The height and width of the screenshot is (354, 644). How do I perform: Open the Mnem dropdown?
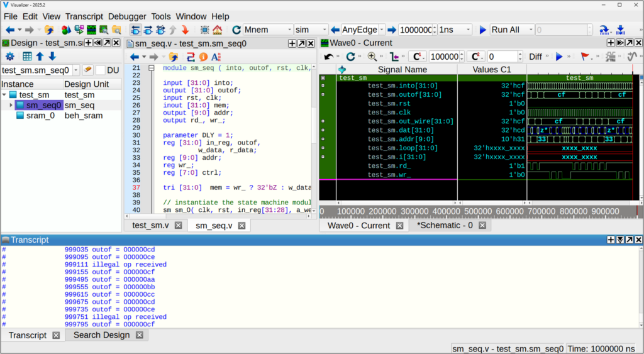click(268, 30)
